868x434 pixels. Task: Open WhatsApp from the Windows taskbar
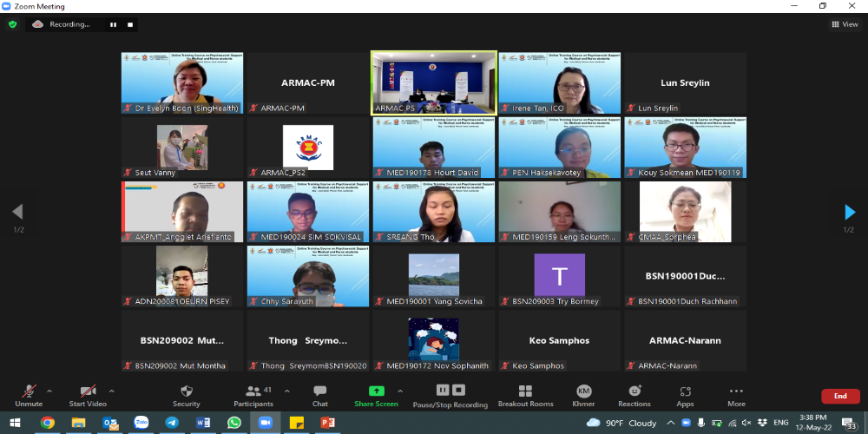233,423
